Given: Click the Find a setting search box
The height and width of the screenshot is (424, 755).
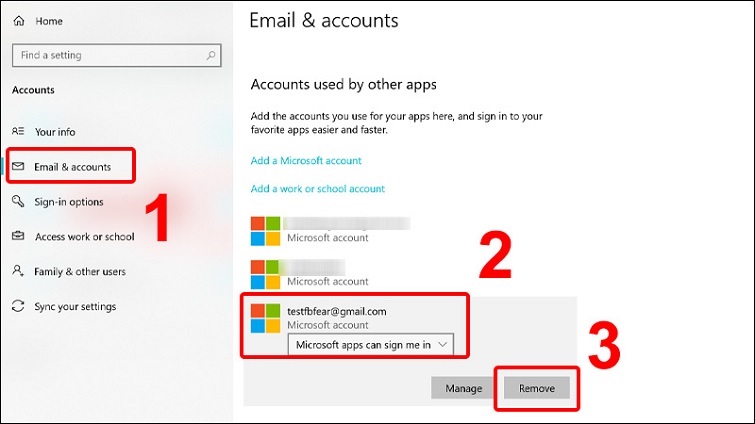Looking at the screenshot, I should (117, 55).
